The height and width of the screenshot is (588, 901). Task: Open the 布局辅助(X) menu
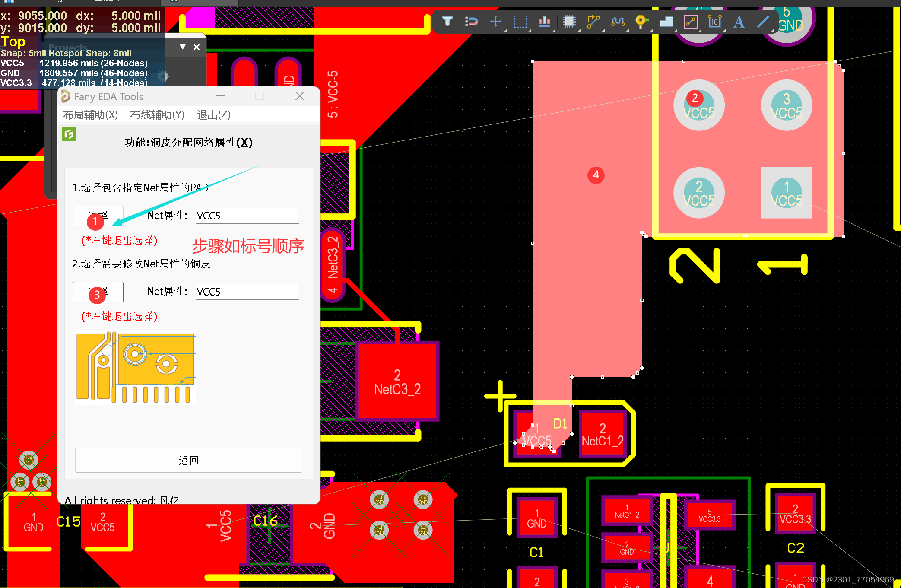[x=90, y=115]
